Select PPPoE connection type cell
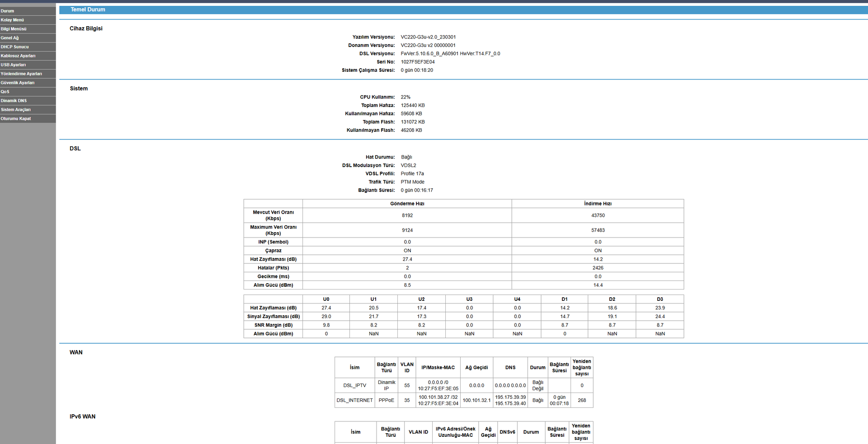The width and height of the screenshot is (868, 444). tap(386, 400)
